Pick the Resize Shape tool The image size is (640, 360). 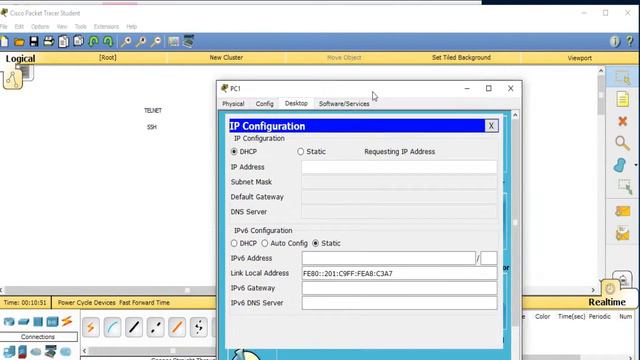(624, 187)
